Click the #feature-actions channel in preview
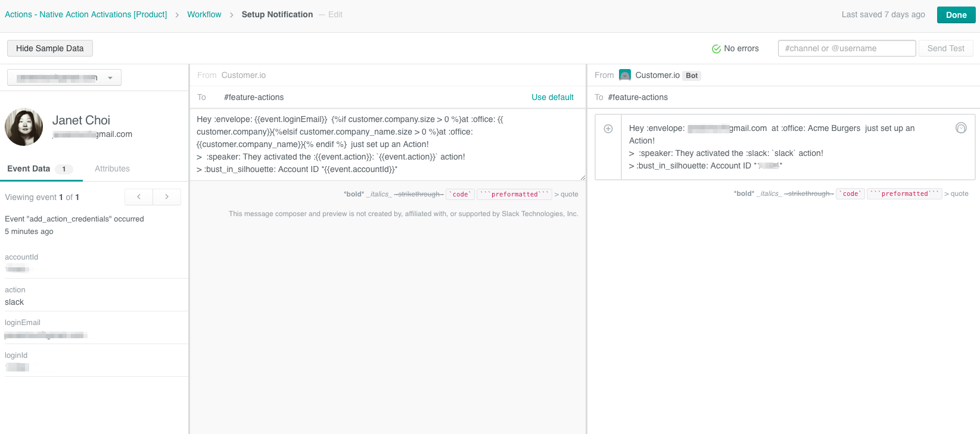The image size is (980, 434). coord(637,97)
